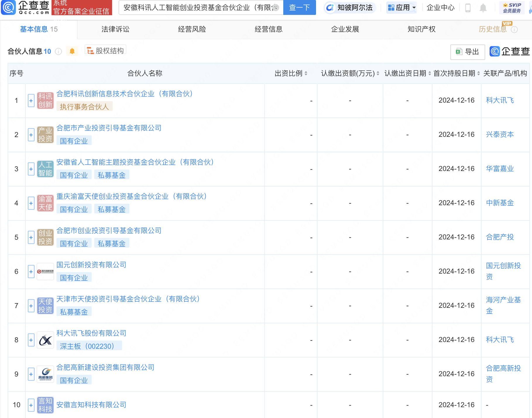Open 企业中心 link

click(x=440, y=8)
